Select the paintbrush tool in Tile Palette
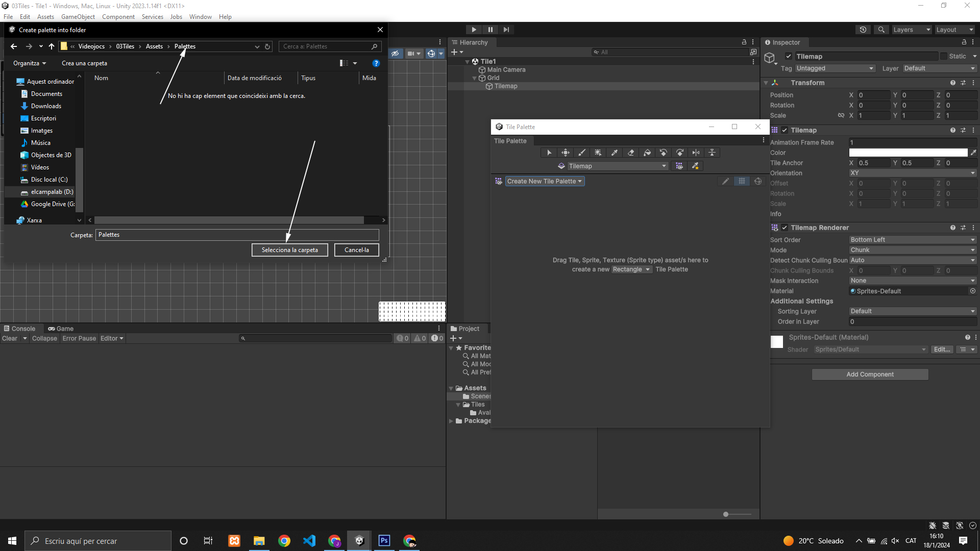This screenshot has width=980, height=551. coord(582,153)
